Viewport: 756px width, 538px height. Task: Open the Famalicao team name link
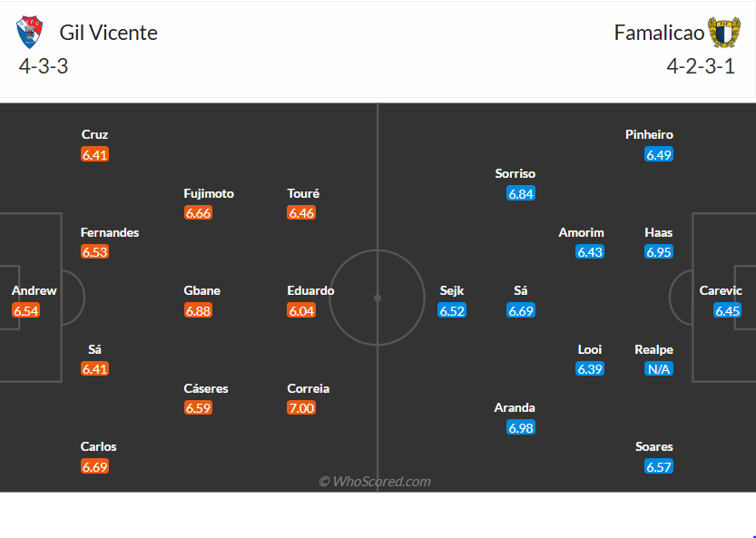(659, 33)
